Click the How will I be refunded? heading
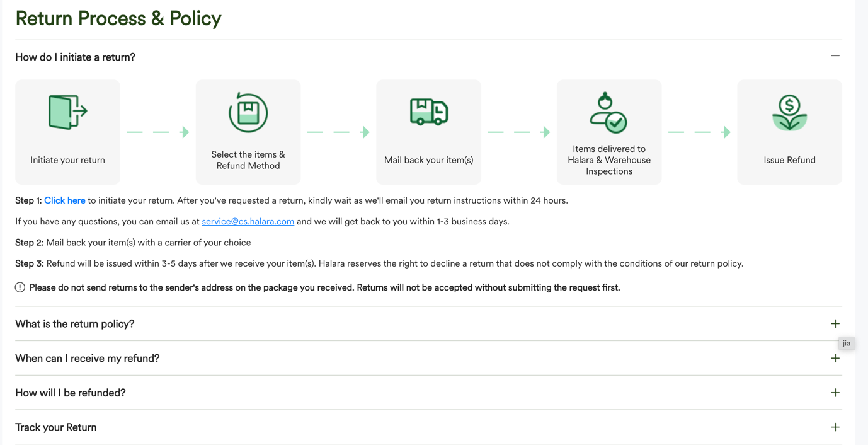The image size is (868, 445). [71, 393]
